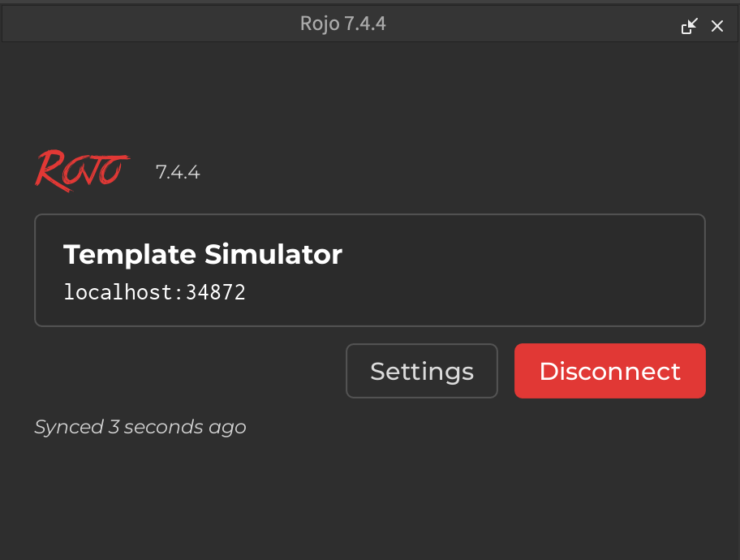Click the word Synced in the status line
The width and height of the screenshot is (740, 560).
pos(69,426)
